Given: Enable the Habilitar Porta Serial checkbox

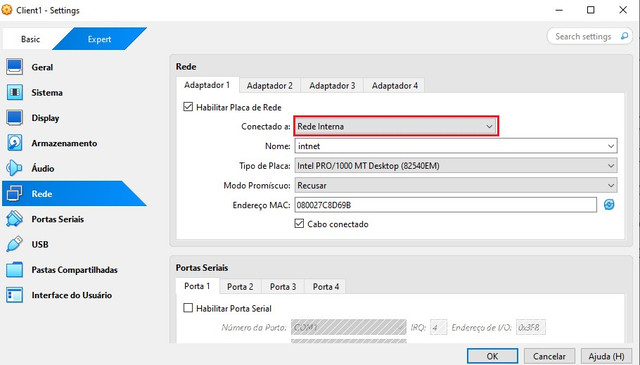Looking at the screenshot, I should coord(188,308).
